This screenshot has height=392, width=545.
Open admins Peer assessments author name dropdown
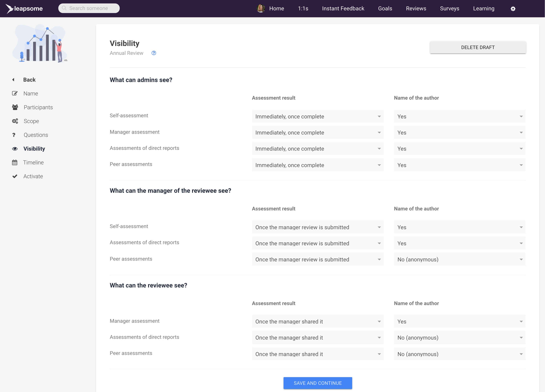pyautogui.click(x=460, y=165)
